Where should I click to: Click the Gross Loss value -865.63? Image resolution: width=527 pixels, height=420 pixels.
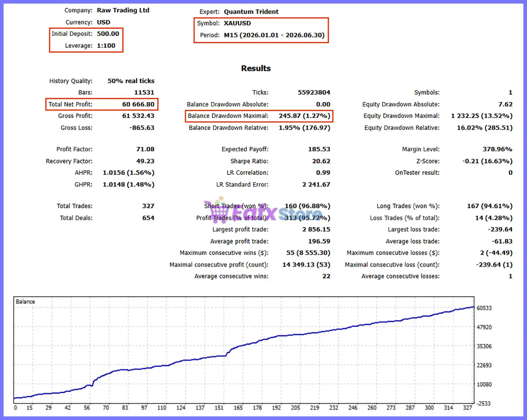click(142, 128)
